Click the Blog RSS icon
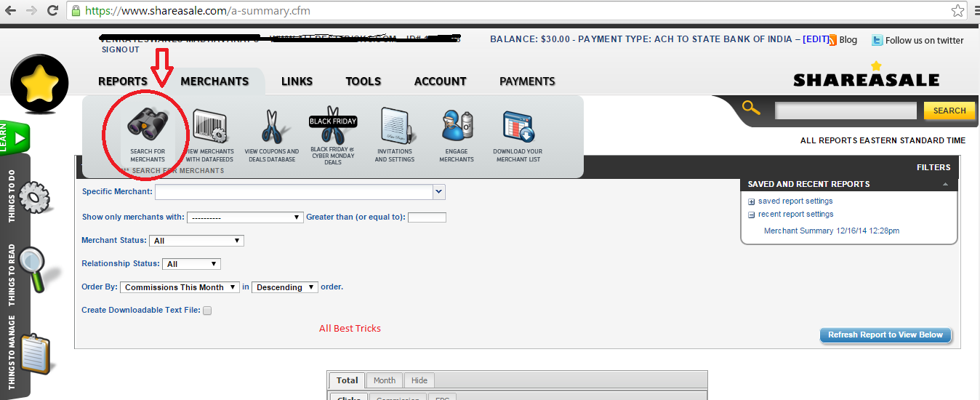980x400 pixels. pos(832,40)
